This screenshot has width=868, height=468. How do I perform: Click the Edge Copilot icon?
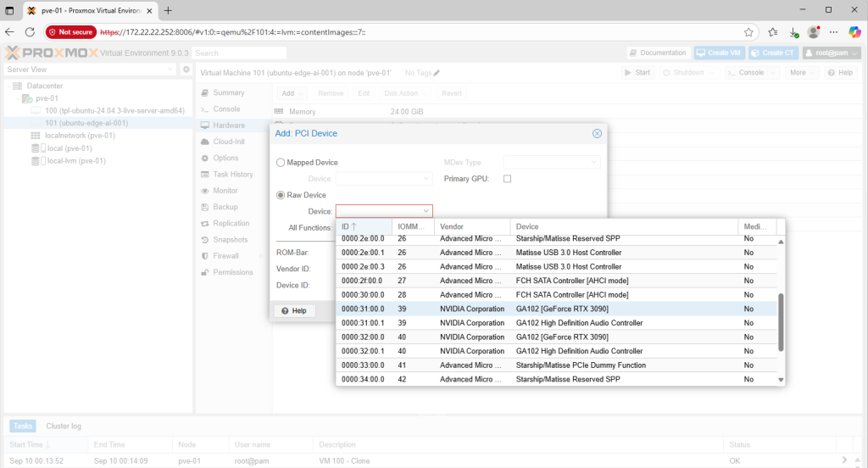point(854,31)
